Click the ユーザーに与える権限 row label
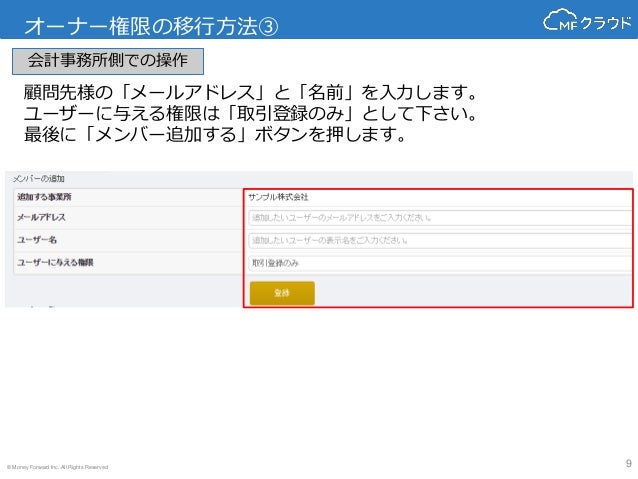The width and height of the screenshot is (638, 479). pyautogui.click(x=55, y=262)
